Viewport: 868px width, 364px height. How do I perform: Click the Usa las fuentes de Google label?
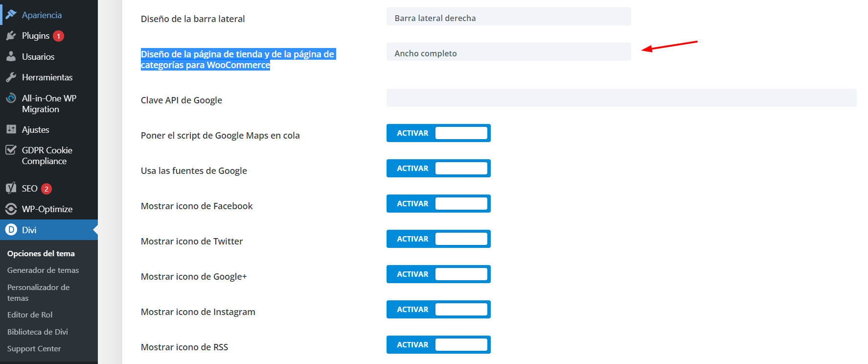(x=194, y=170)
